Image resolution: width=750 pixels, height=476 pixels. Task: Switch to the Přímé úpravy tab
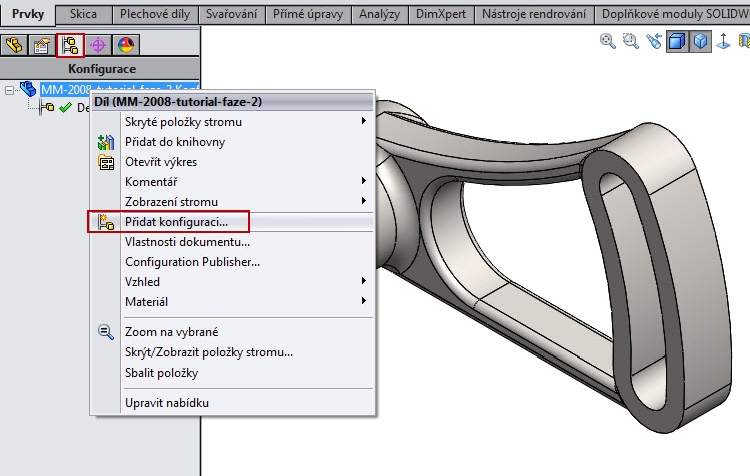point(308,14)
